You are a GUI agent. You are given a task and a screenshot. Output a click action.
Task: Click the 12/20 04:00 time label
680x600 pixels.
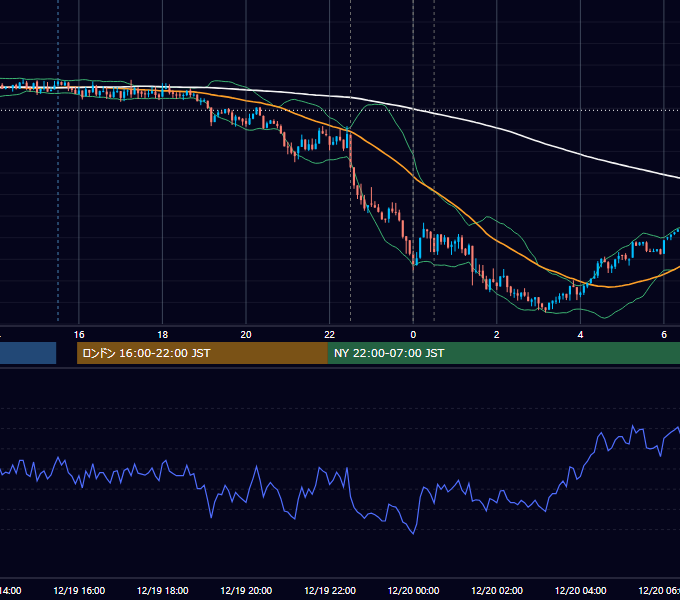point(581,590)
